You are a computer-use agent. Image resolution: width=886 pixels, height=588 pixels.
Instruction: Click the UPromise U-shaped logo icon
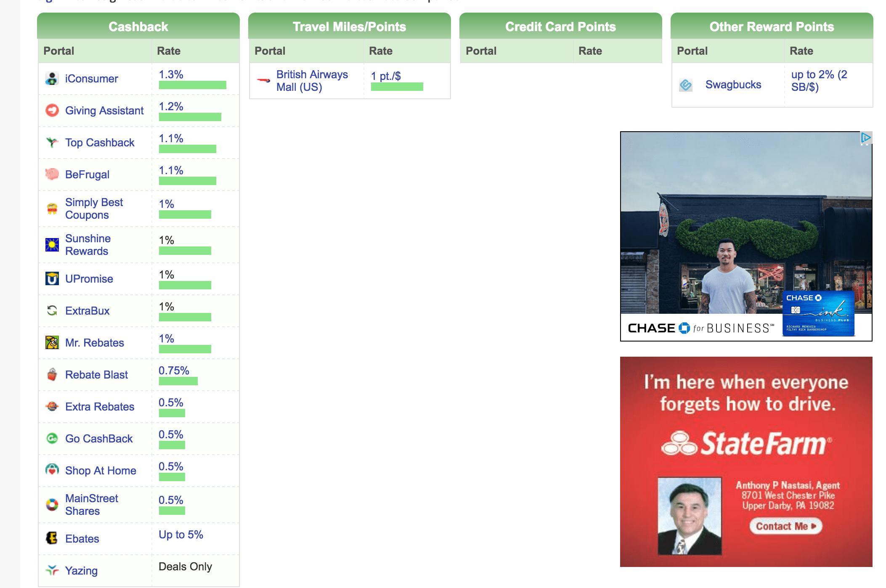pos(52,279)
